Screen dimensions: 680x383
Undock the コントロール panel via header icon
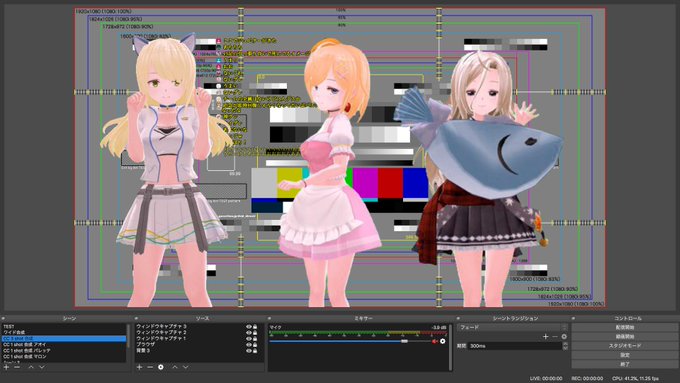pos(574,319)
